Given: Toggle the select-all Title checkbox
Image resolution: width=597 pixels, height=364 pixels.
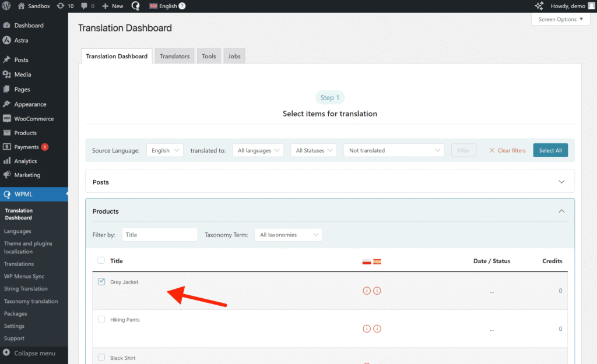Looking at the screenshot, I should coord(101,261).
